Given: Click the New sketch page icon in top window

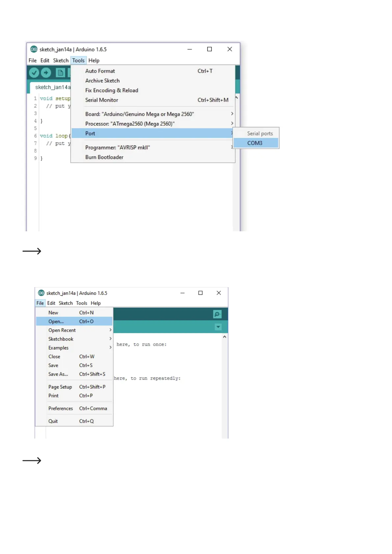Looking at the screenshot, I should coord(60,73).
